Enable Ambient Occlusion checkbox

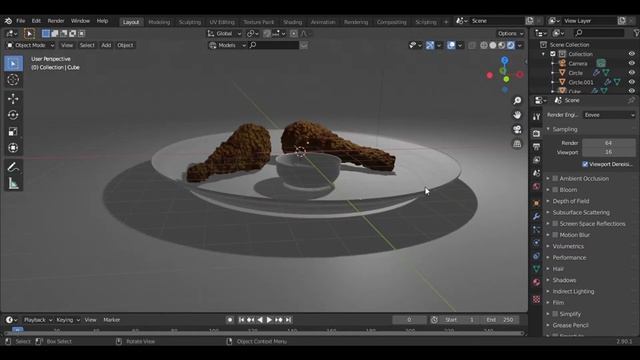coord(555,179)
